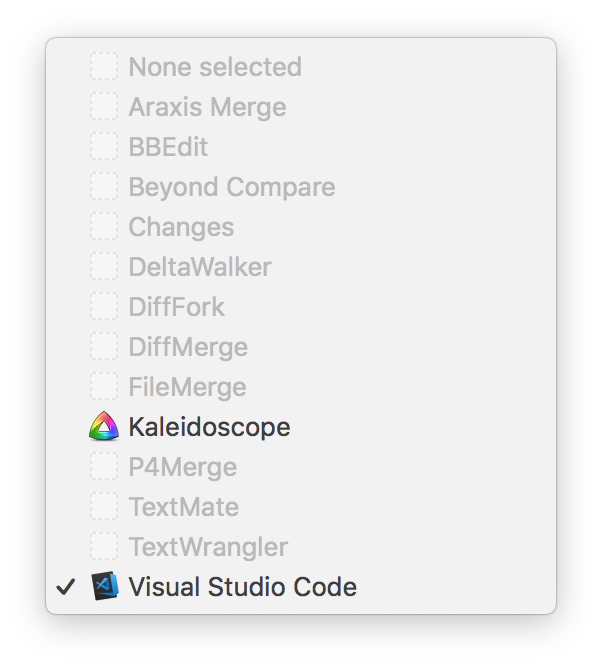Select DeltaWalker in the list
This screenshot has width=602, height=668.
(301, 267)
